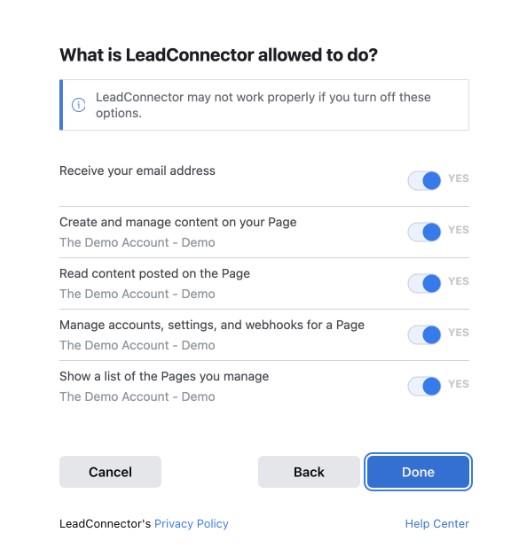Disable the Receive your email address toggle

click(x=424, y=180)
